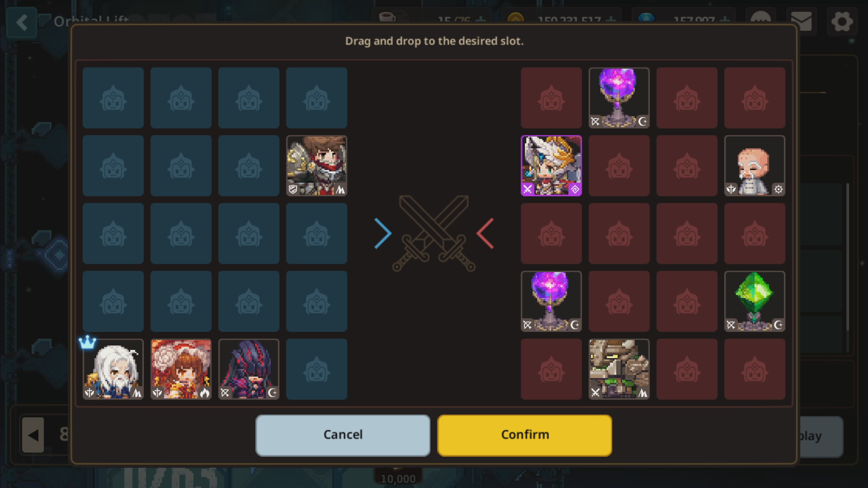
Task: Click the crossed swords emblem in center
Action: (434, 233)
